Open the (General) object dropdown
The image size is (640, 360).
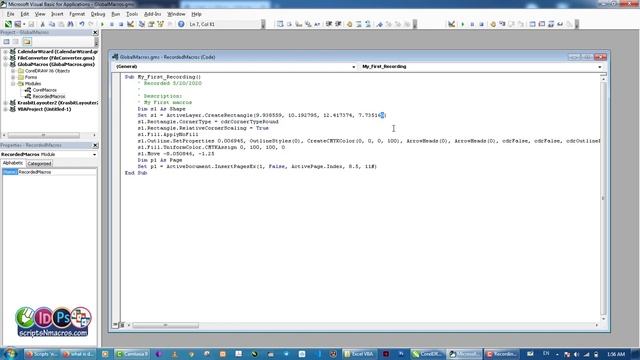click(353, 67)
